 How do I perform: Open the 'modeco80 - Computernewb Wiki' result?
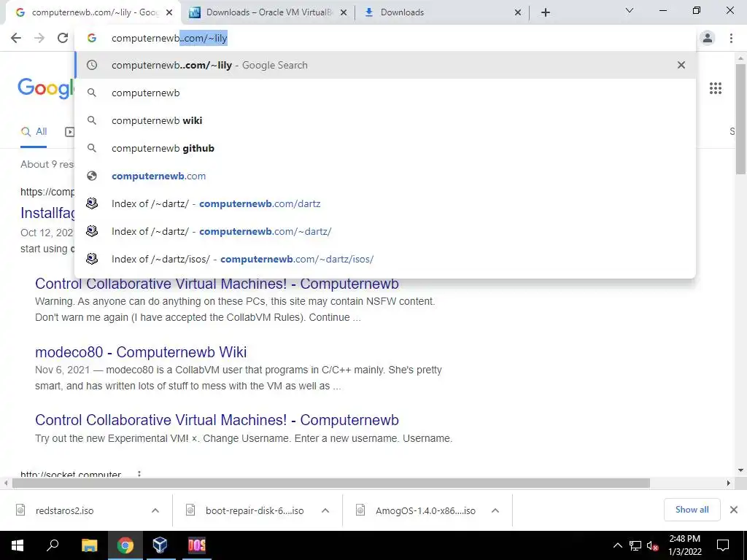click(141, 352)
